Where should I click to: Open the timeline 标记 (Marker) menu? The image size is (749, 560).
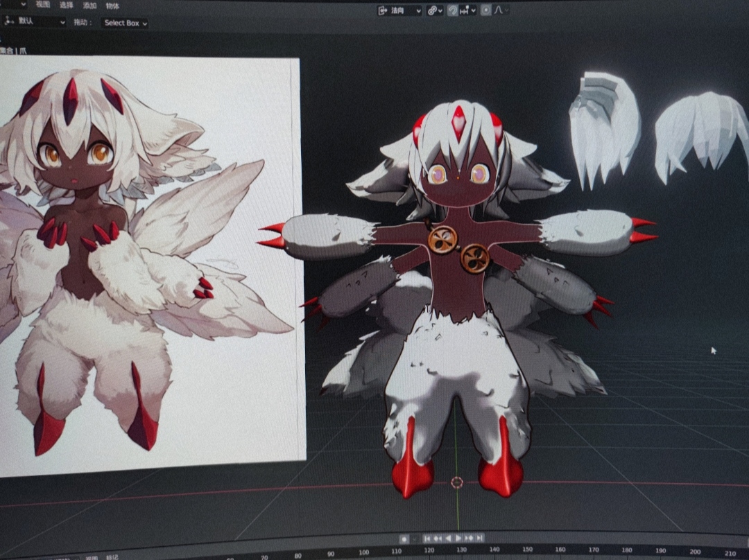click(x=112, y=557)
